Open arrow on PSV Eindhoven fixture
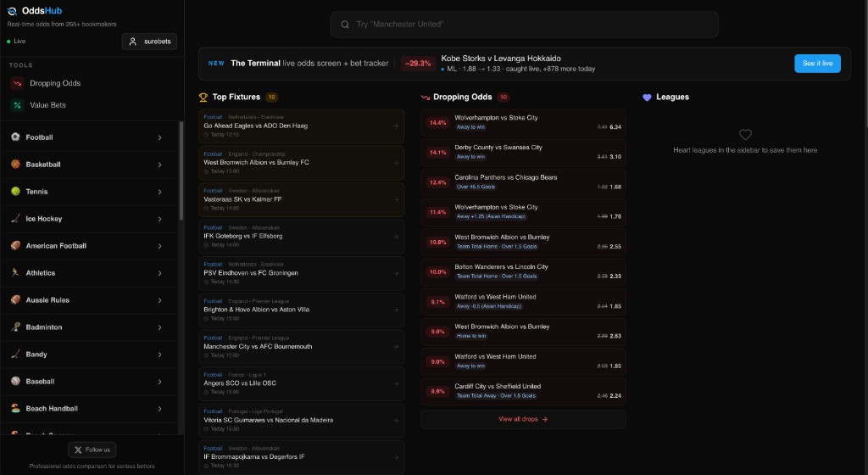The image size is (868, 475). [396, 273]
